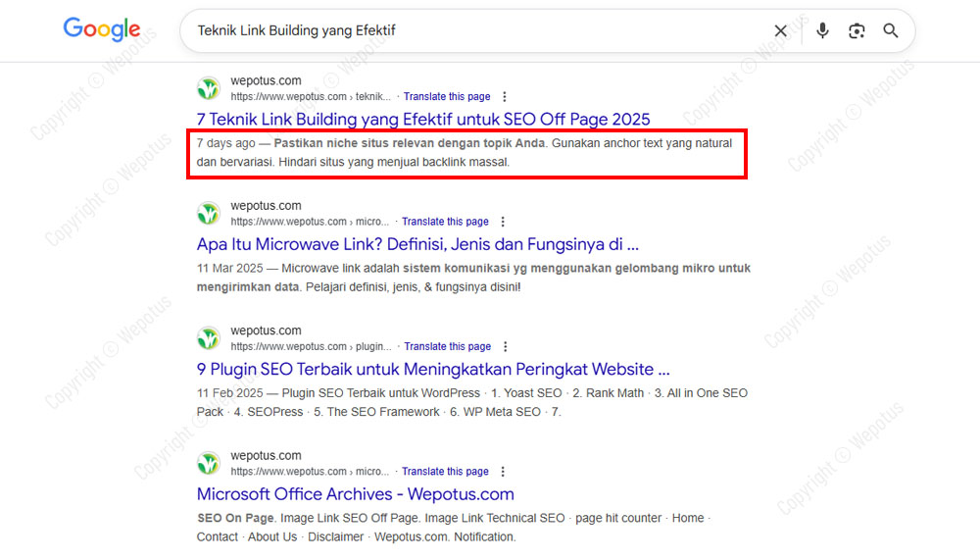Open three-dot menu for the Microwave Link result
Screen dimensions: 980x560
pos(503,222)
